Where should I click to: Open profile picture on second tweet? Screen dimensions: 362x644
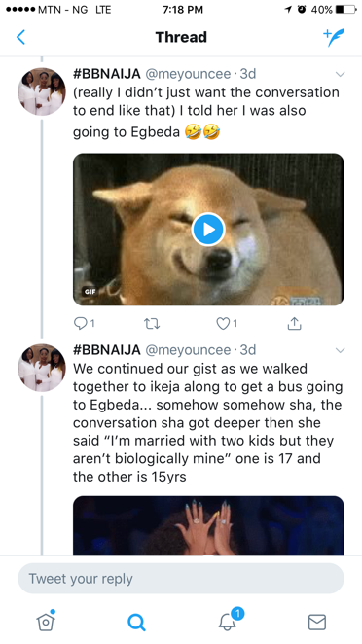(42, 368)
